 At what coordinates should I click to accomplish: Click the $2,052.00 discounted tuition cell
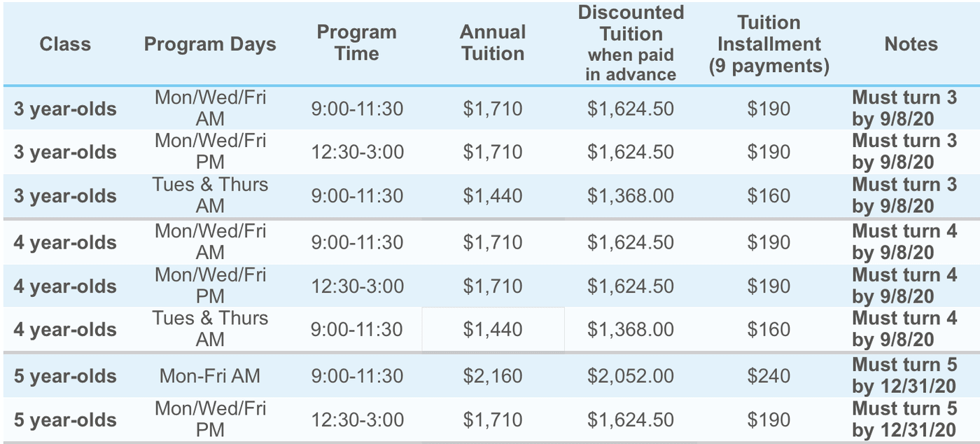631,376
